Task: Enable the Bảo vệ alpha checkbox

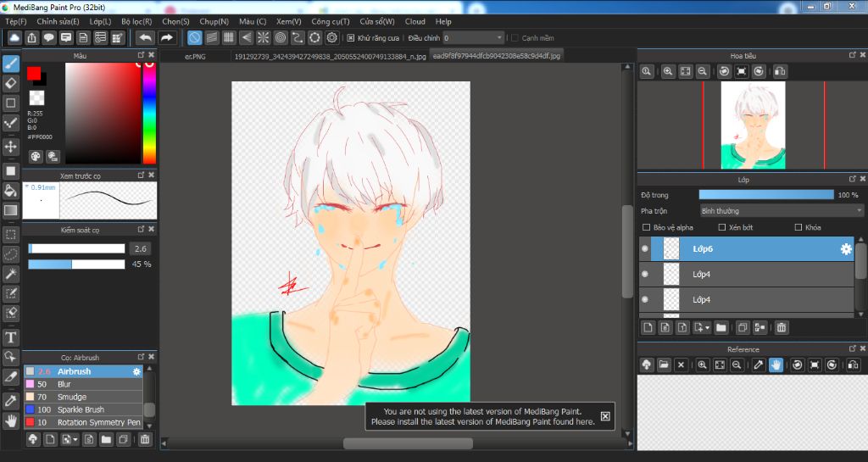Action: pos(646,227)
